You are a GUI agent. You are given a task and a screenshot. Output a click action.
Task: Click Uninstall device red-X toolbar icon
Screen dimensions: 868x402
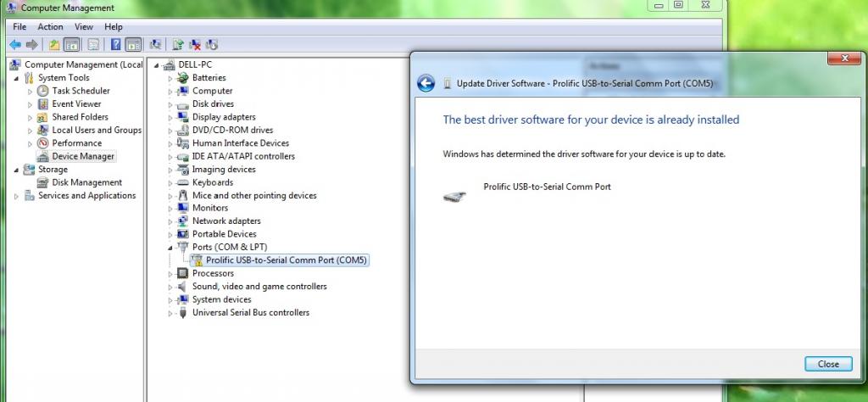click(x=195, y=44)
